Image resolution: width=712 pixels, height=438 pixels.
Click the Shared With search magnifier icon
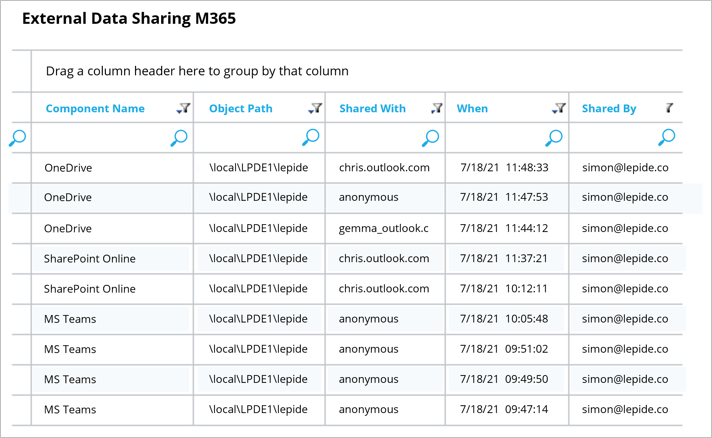(x=430, y=138)
